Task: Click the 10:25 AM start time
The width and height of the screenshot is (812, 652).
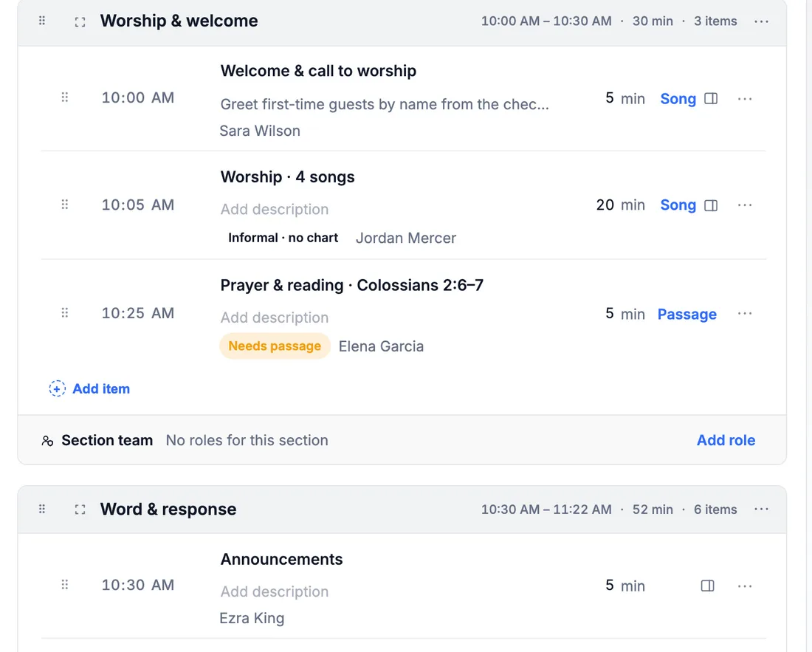Action: pyautogui.click(x=138, y=313)
